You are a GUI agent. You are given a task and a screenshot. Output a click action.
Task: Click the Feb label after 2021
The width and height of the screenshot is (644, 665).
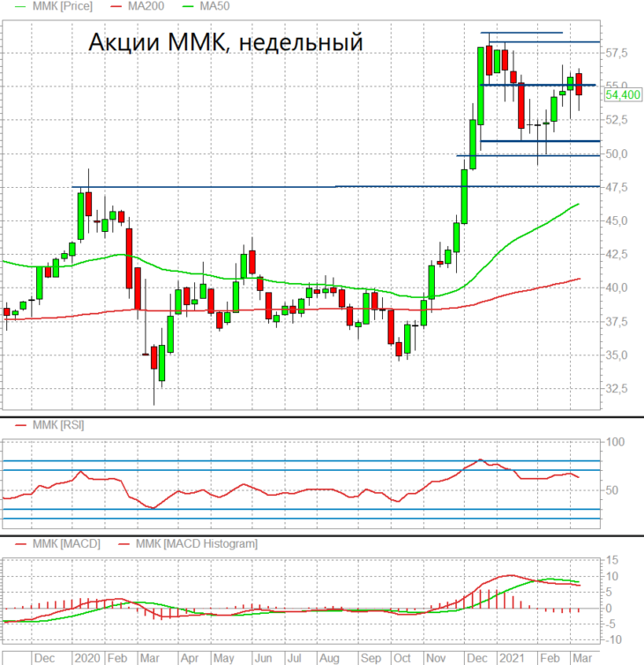click(550, 658)
